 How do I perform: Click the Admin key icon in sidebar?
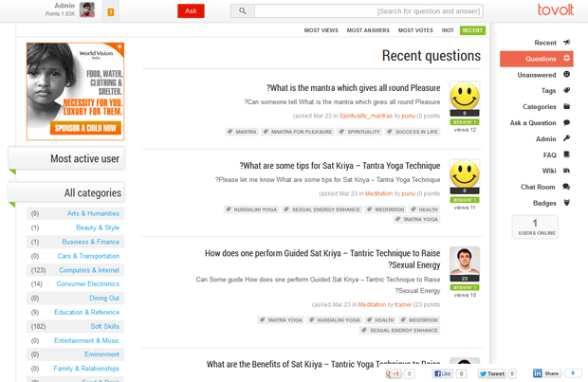click(566, 138)
